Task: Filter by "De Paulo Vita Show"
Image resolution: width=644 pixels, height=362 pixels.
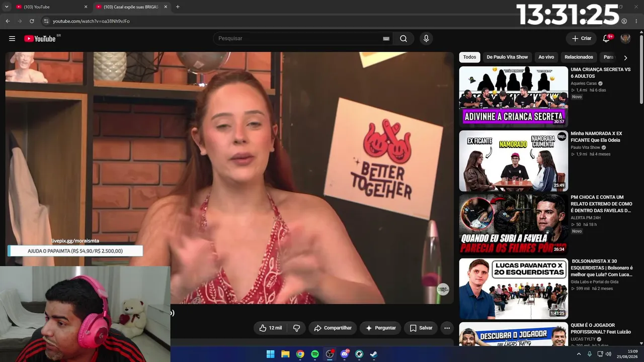Action: pos(507,57)
